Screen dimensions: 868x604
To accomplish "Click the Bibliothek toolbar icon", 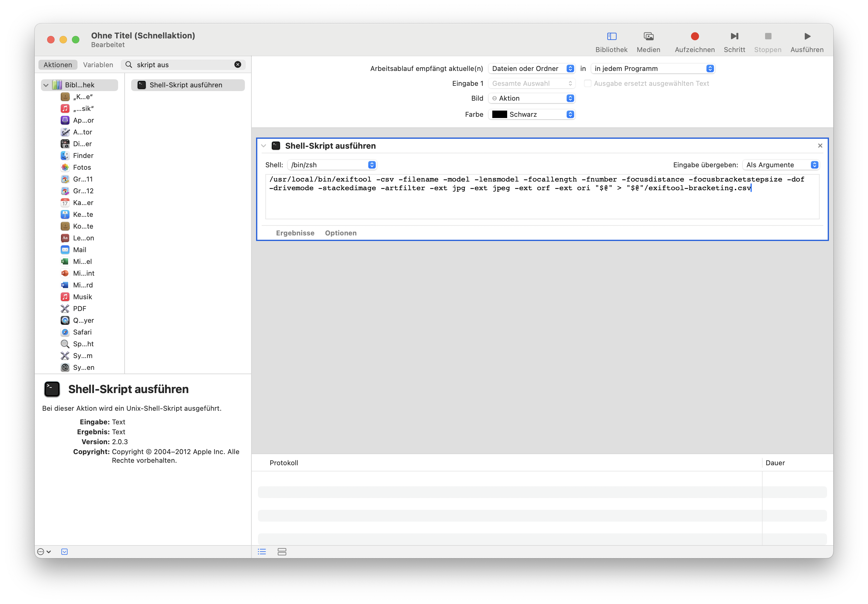I will (x=611, y=37).
